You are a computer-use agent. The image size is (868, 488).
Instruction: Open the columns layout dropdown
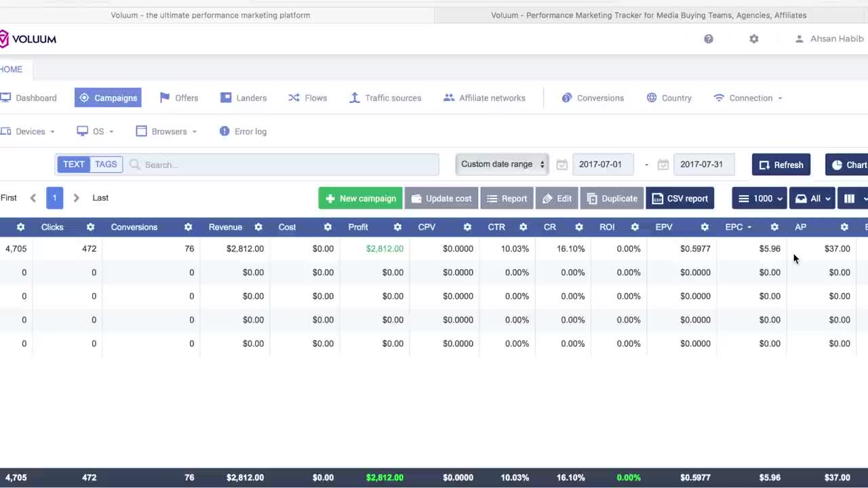pyautogui.click(x=852, y=199)
